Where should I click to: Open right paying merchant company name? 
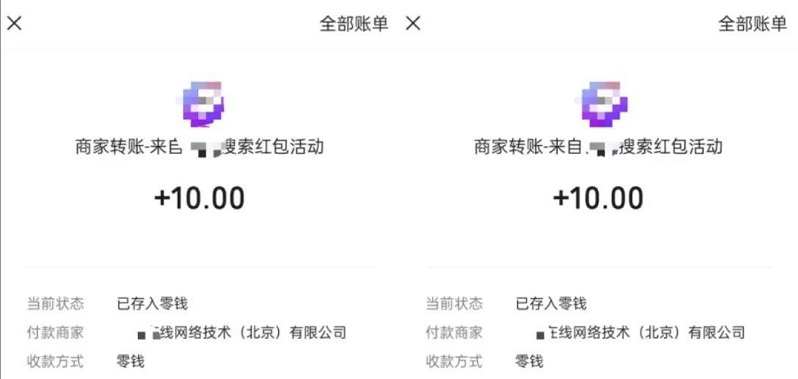click(x=641, y=333)
